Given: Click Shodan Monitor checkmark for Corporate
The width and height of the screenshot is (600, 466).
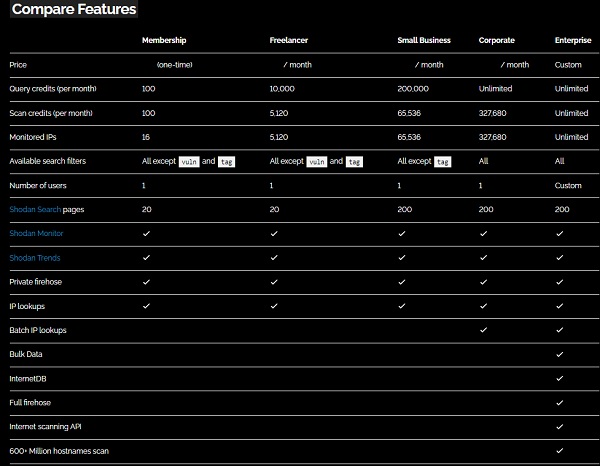Looking at the screenshot, I should [x=484, y=233].
